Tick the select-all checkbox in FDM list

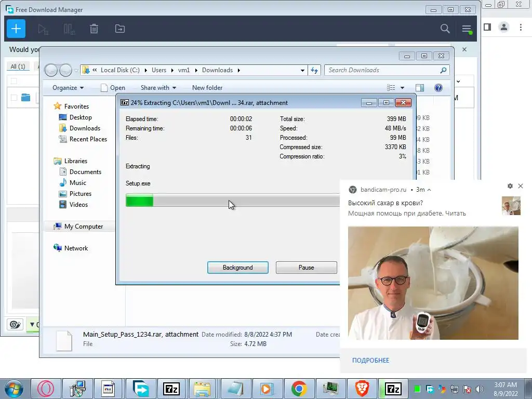point(14,81)
